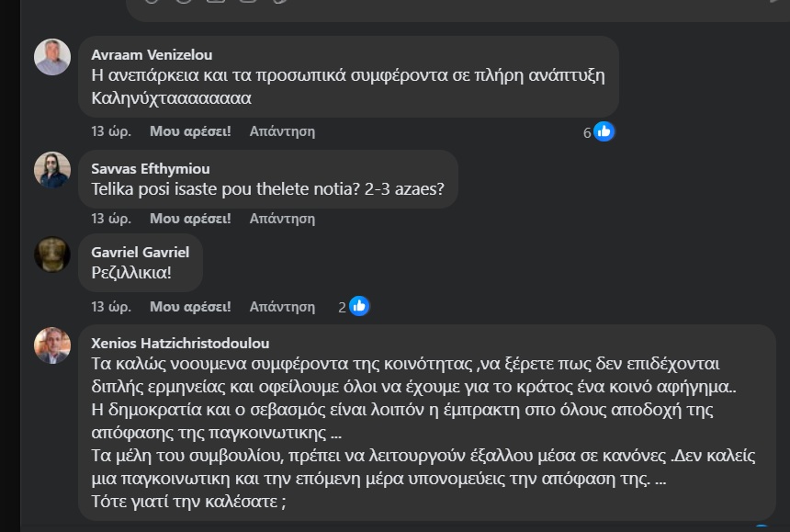Open Savvas Efthymiou's profile picture

(x=52, y=170)
